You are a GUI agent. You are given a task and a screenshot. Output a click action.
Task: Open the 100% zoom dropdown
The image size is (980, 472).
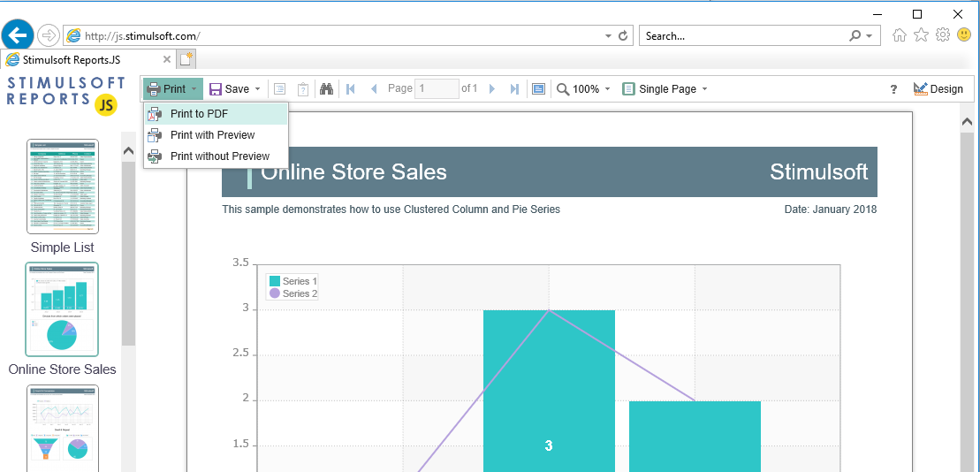[x=583, y=89]
